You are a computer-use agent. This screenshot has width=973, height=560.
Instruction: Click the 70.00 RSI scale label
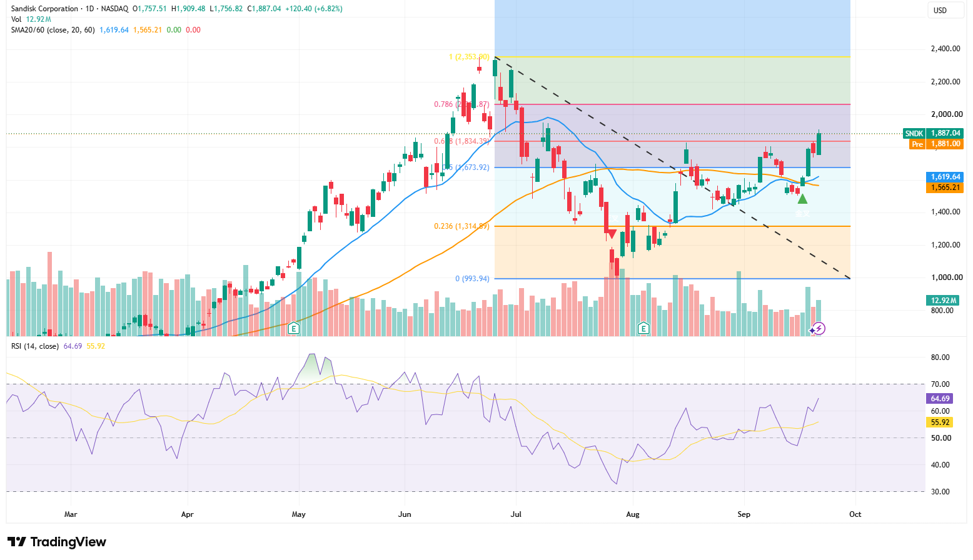(x=940, y=384)
